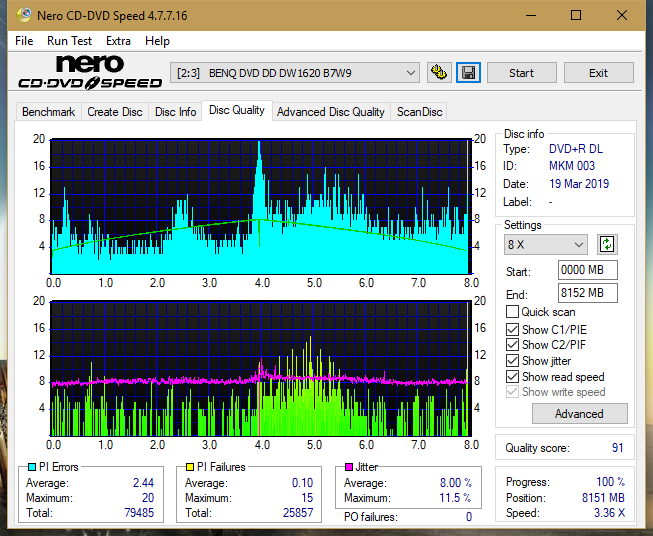Click the cyan PI Errors color swatch
This screenshot has height=536, width=653.
(x=32, y=467)
